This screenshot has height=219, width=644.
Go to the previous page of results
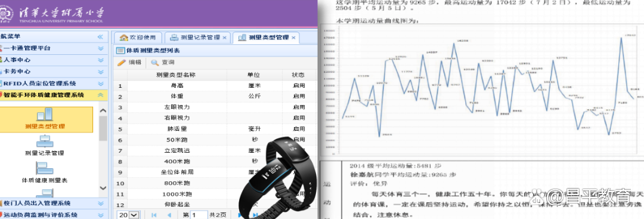tap(169, 215)
